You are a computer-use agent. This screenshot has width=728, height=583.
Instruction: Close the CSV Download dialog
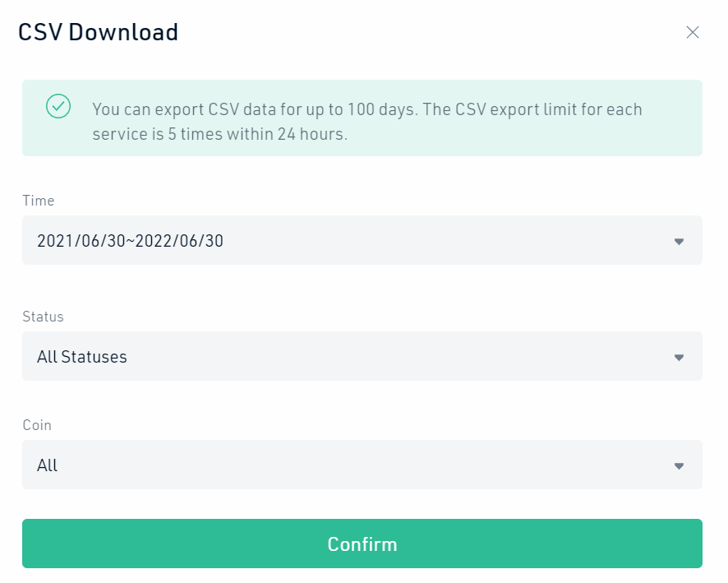click(x=693, y=33)
